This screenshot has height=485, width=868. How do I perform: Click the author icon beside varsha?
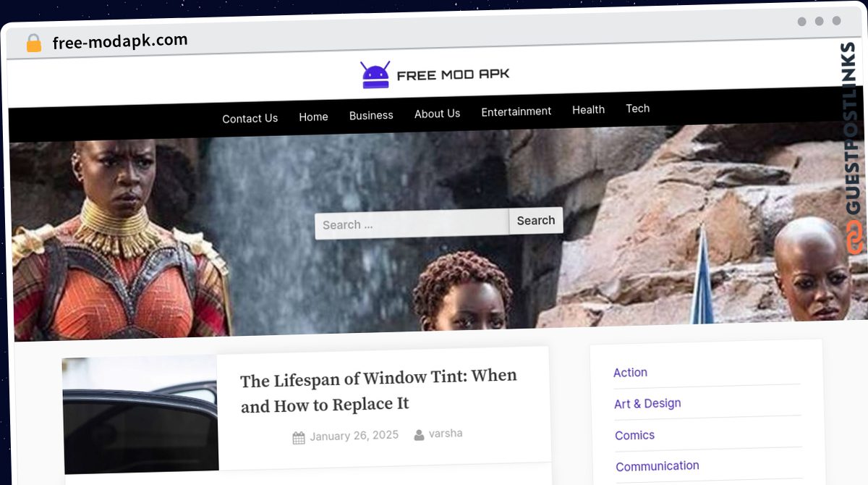coord(419,434)
